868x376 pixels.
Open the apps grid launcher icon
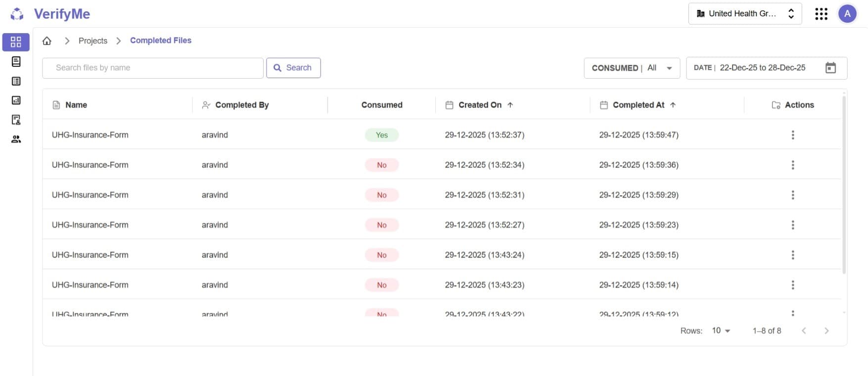click(821, 14)
